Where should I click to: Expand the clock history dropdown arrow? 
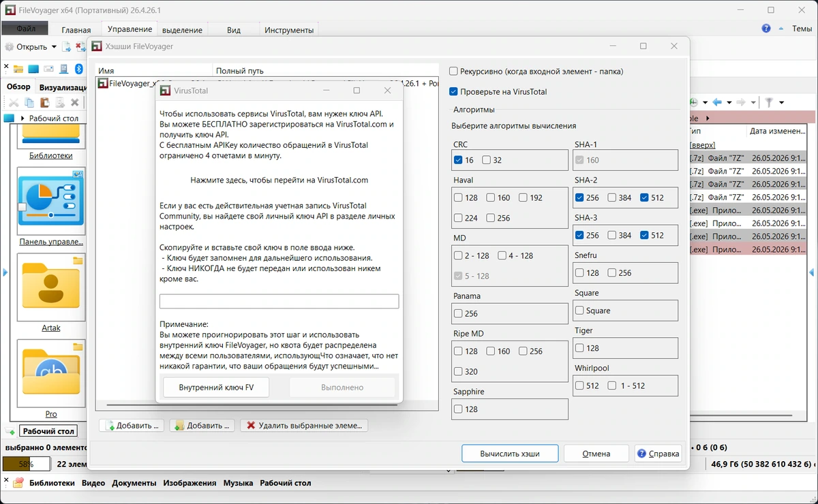coord(705,102)
